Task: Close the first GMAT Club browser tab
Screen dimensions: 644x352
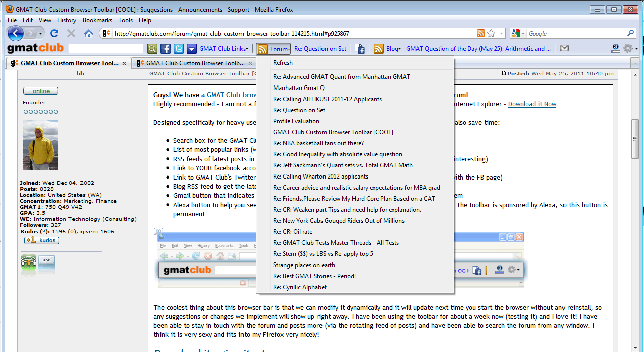Action: [x=124, y=64]
